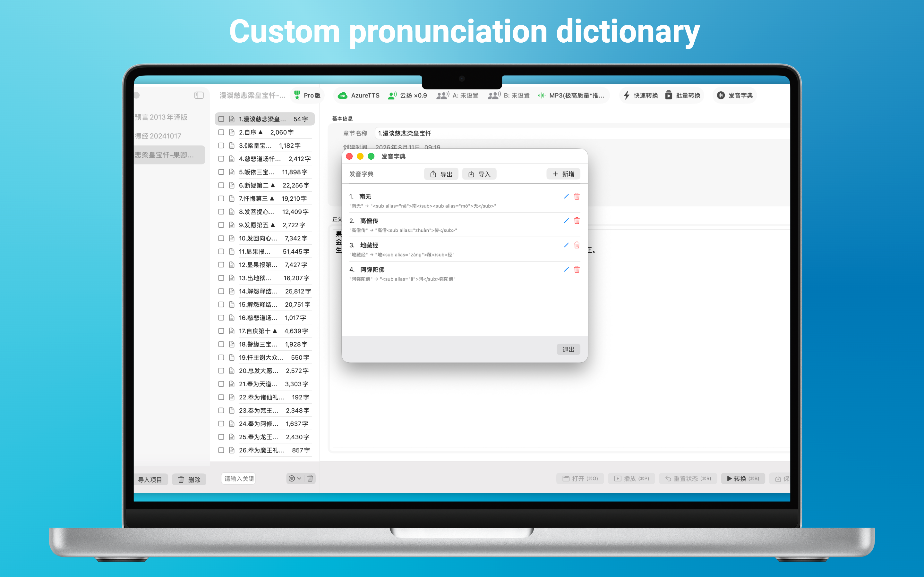Edit the 地藏经 dictionary entry
Image resolution: width=924 pixels, height=577 pixels.
tap(566, 245)
